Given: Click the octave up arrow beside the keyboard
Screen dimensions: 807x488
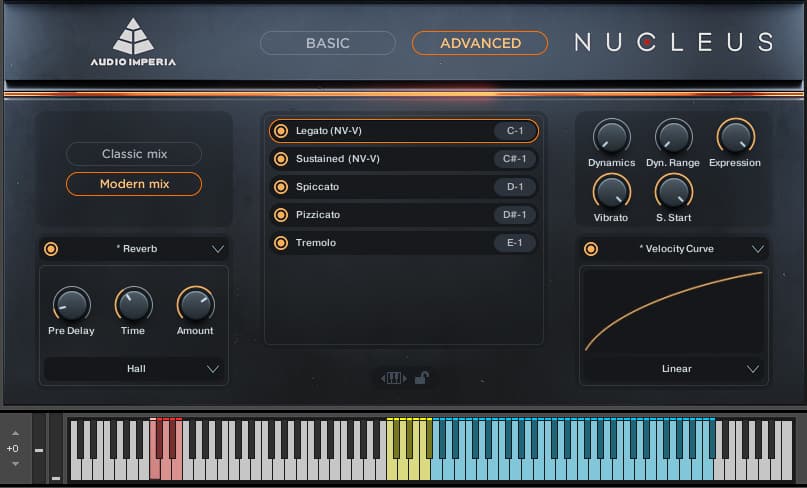Looking at the screenshot, I should [x=15, y=433].
